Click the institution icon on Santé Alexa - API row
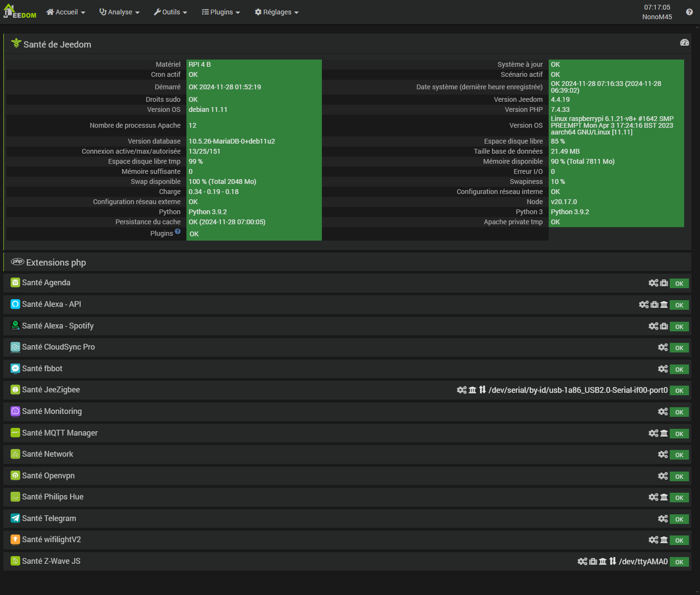Image resolution: width=700 pixels, height=595 pixels. pyautogui.click(x=664, y=304)
